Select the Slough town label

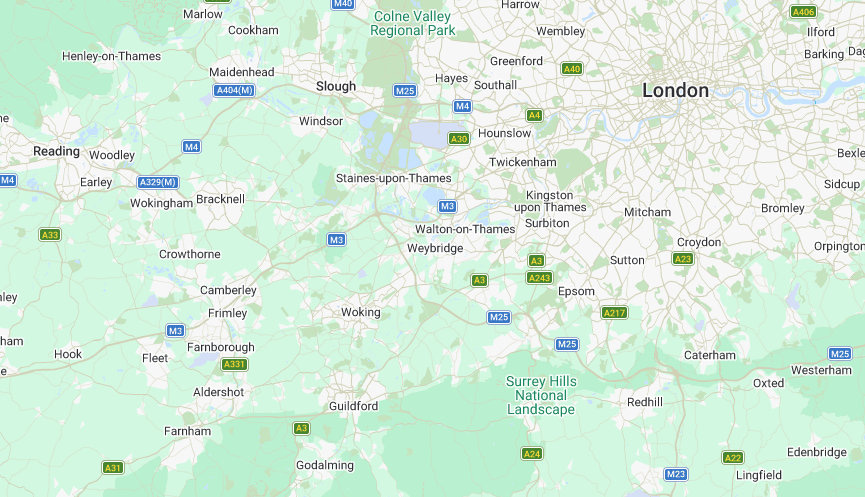coord(336,87)
